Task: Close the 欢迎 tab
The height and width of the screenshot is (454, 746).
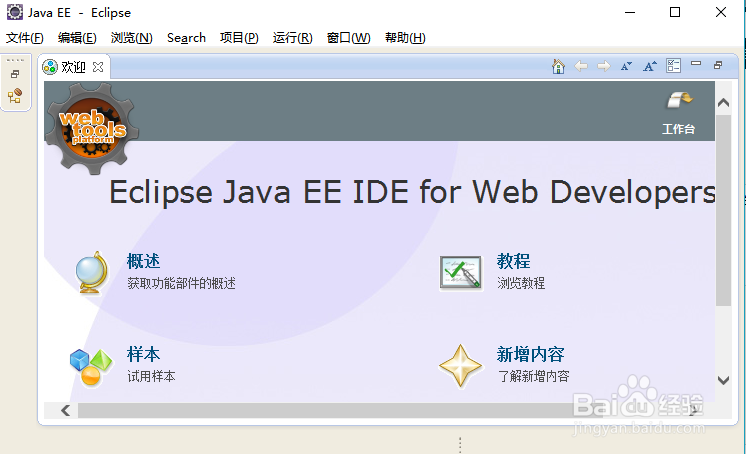Action: tap(98, 67)
